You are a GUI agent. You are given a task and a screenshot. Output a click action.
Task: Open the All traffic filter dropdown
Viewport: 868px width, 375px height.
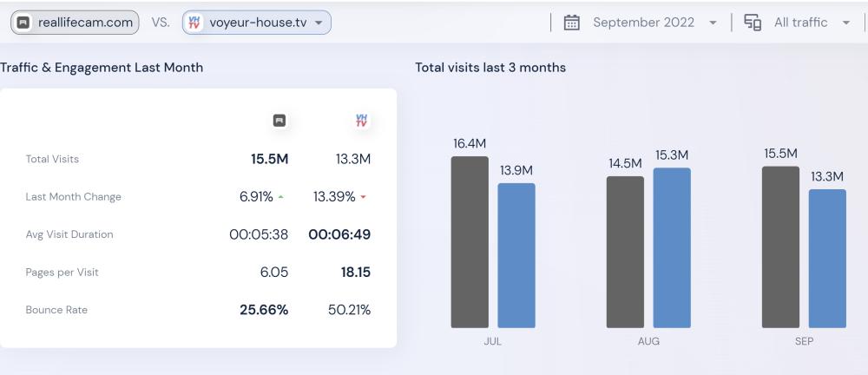pos(846,23)
